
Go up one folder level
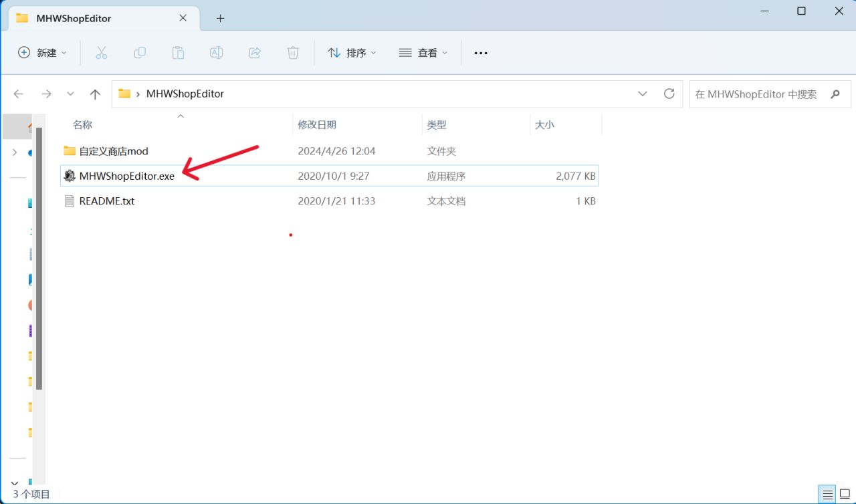pyautogui.click(x=95, y=94)
